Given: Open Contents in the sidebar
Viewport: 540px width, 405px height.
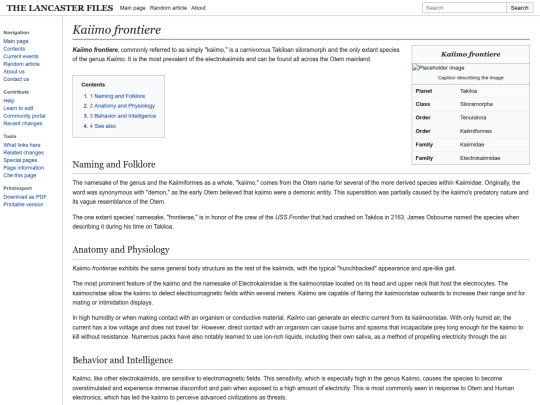Looking at the screenshot, I should coord(14,49).
